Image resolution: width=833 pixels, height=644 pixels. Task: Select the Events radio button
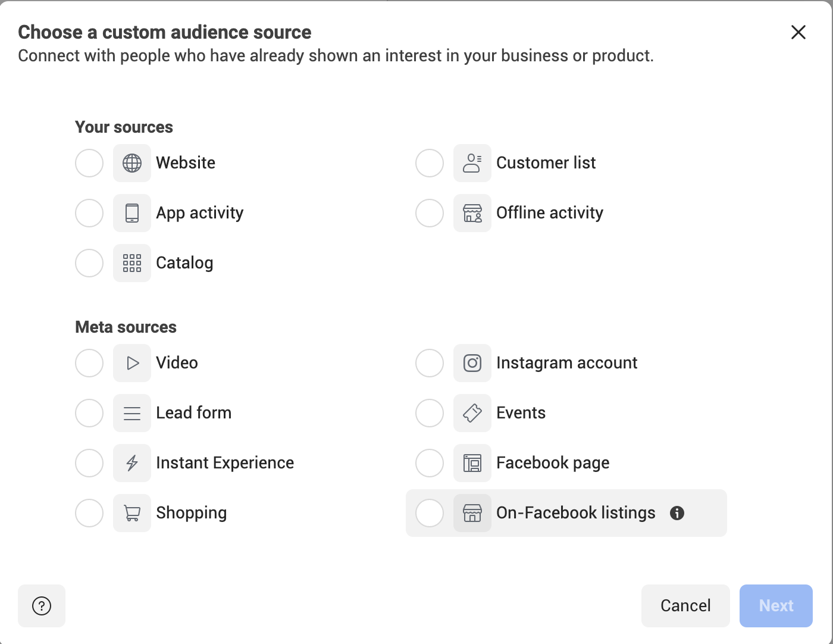[x=430, y=413]
